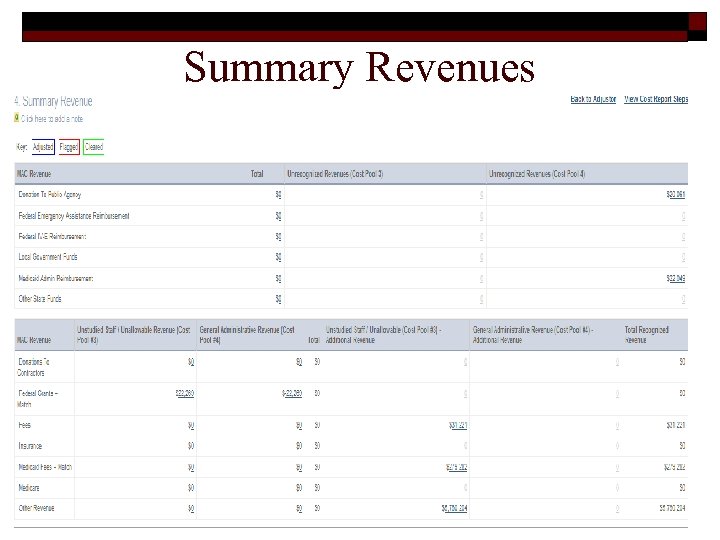The image size is (720, 540).
Task: Click Donation To Public Agency Total $0 value
Action: (x=278, y=195)
